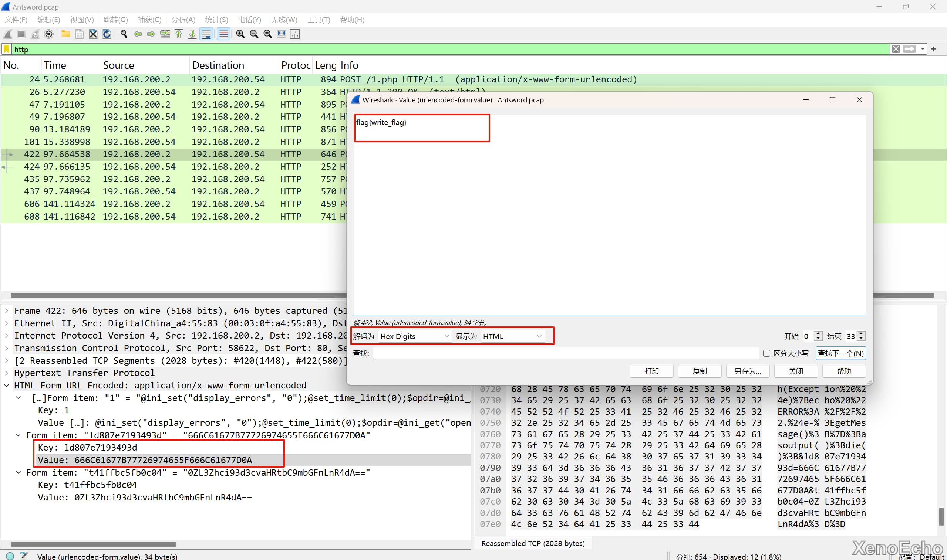
Task: Open the 解码为 Hex Digits dropdown
Action: [x=414, y=336]
